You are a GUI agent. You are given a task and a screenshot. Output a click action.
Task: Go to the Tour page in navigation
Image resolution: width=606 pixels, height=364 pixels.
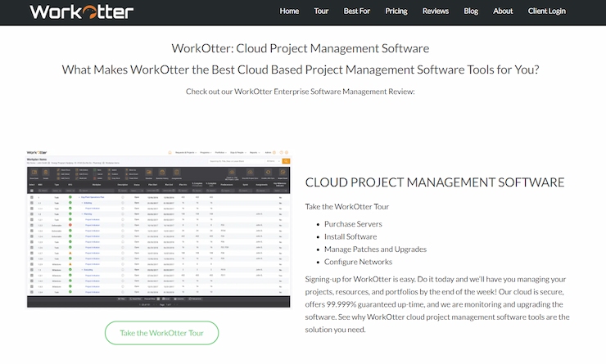coord(321,11)
